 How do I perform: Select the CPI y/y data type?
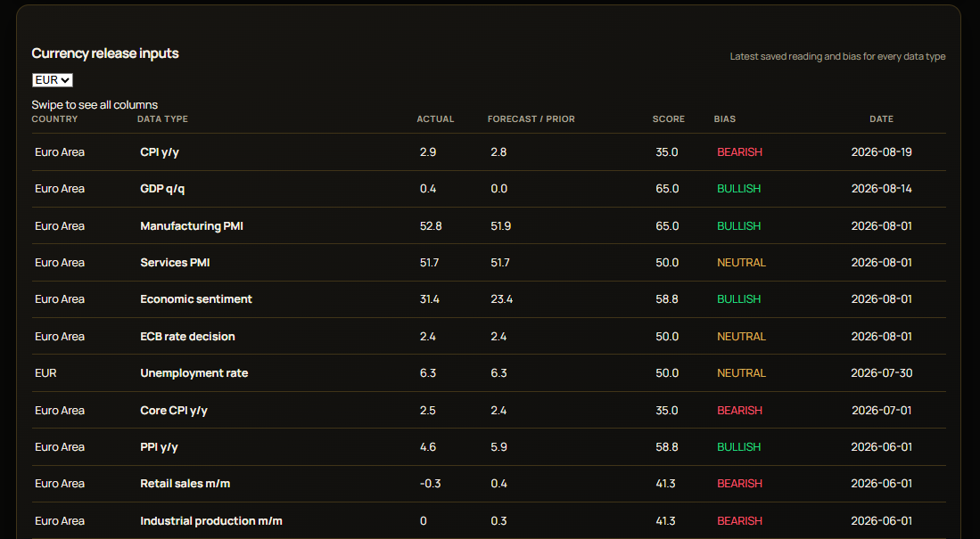coord(160,151)
